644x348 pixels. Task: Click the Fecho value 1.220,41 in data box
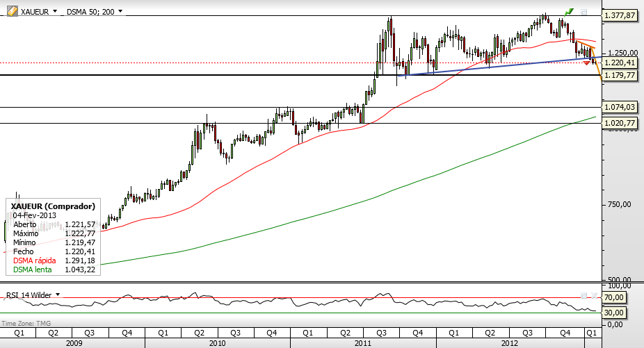pos(80,251)
